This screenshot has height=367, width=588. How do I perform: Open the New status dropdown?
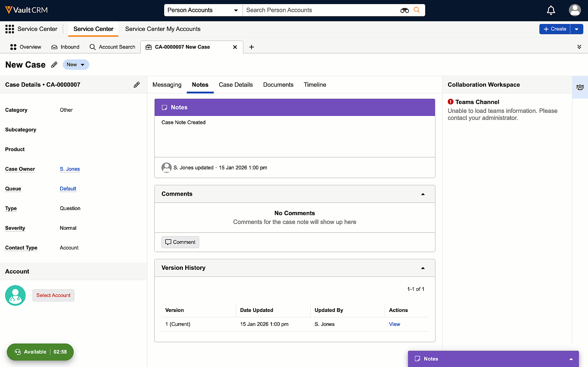76,65
